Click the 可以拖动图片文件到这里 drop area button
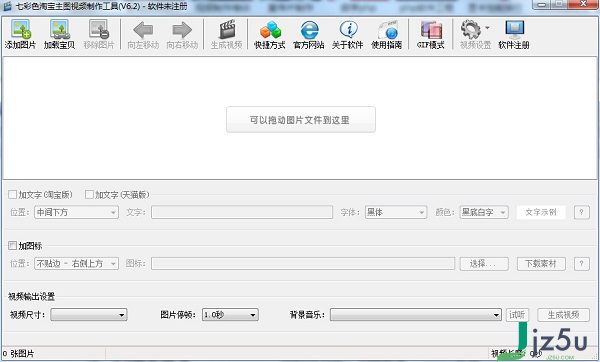This screenshot has width=600, height=362. [x=301, y=120]
